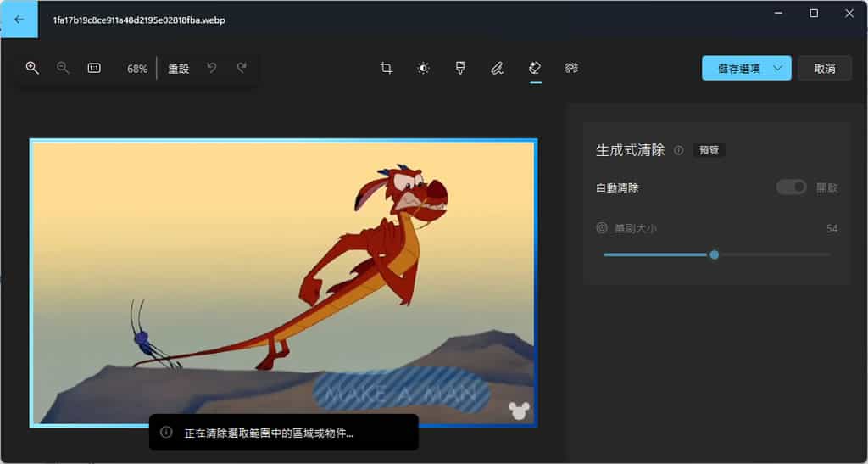
Task: Select the Markup pen tool
Action: point(497,68)
